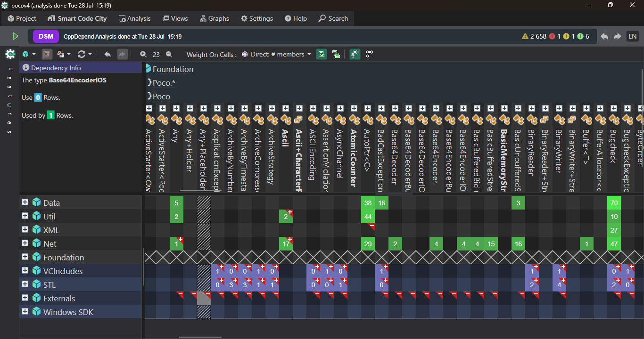644x339 pixels.
Task: Toggle the highlighted branch-connector toolbar button
Action: (x=355, y=54)
